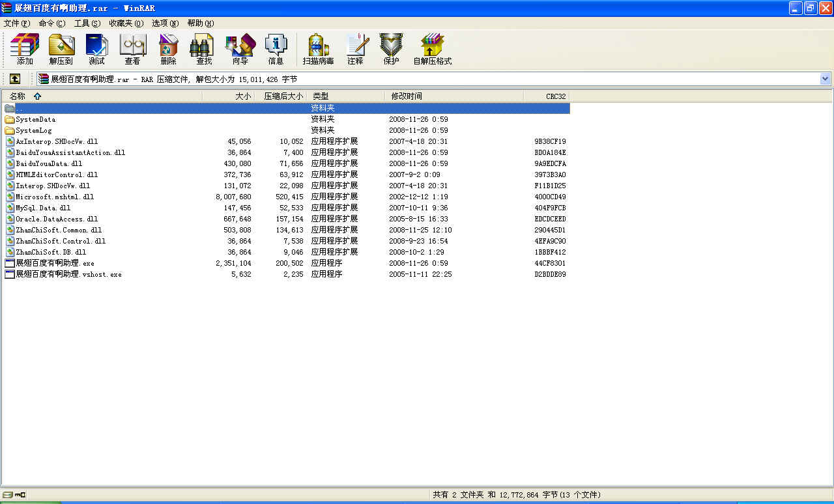Select file HTMLEditorControl.dll
Screen dimensions: 834x504
57,175
